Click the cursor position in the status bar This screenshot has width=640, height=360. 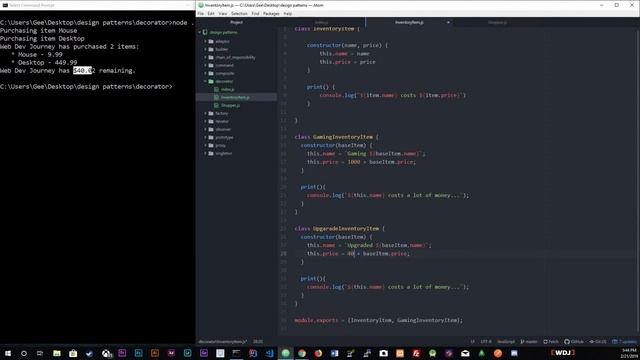pos(258,342)
